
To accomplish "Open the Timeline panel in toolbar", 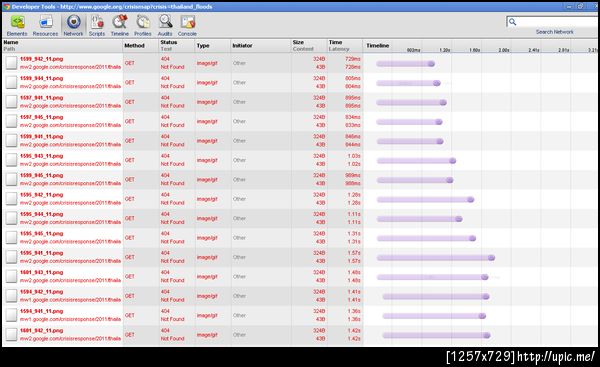I will pyautogui.click(x=120, y=26).
